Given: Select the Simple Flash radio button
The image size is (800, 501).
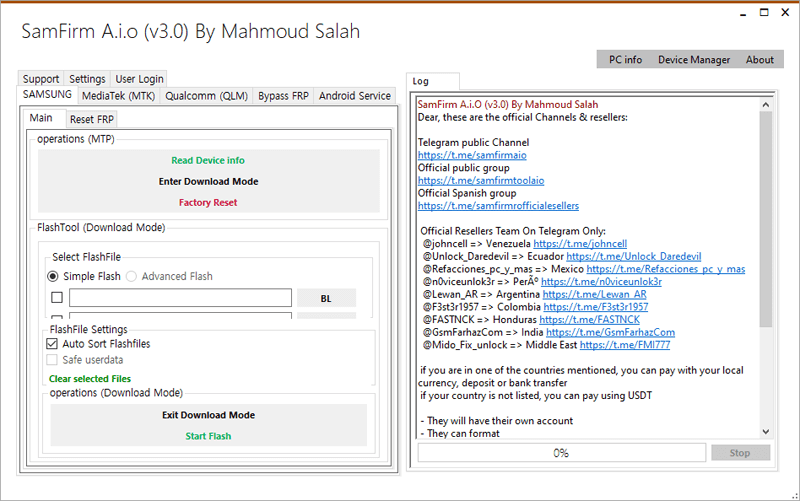Looking at the screenshot, I should pyautogui.click(x=53, y=276).
